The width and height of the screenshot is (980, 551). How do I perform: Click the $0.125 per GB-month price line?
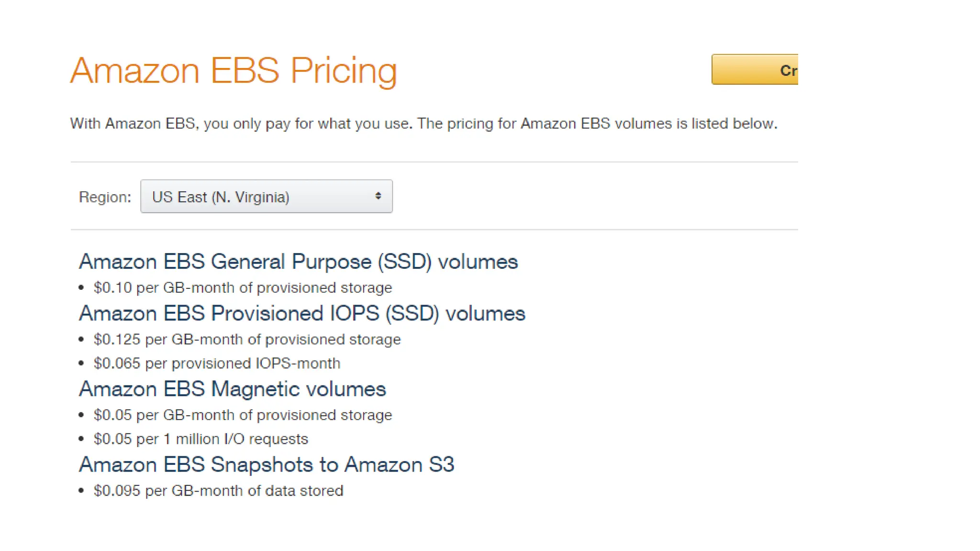click(247, 340)
